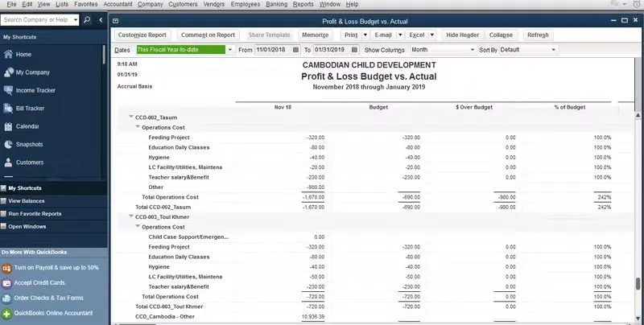The height and width of the screenshot is (325, 644).
Task: Open the Reports menu
Action: [303, 5]
